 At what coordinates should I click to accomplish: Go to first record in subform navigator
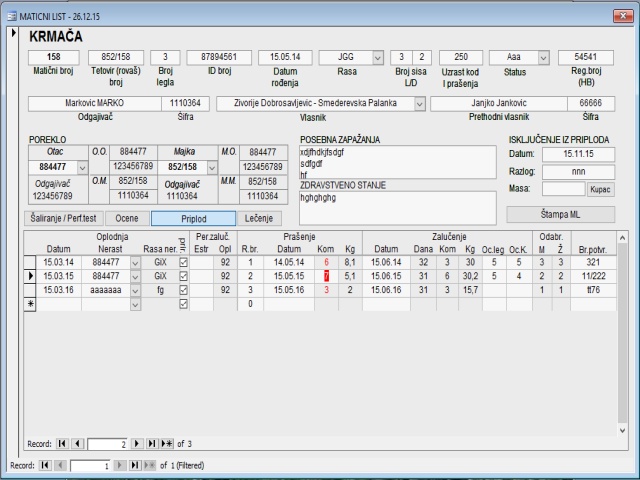pos(63,441)
